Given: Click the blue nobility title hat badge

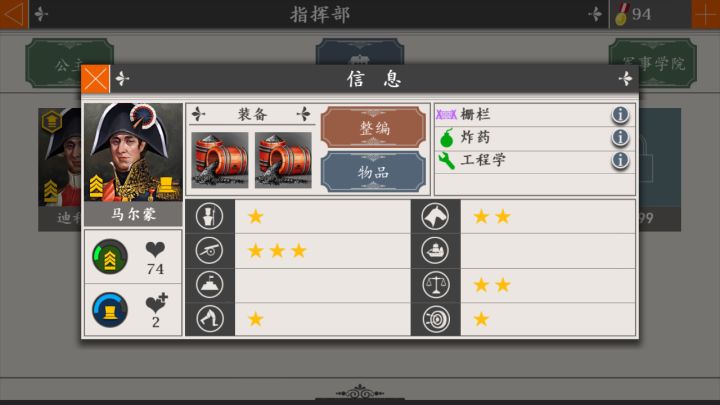Looking at the screenshot, I should 110,309.
